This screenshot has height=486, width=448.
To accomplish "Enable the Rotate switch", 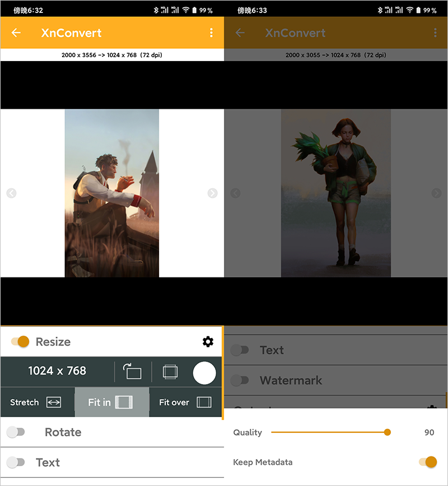I will (x=16, y=432).
